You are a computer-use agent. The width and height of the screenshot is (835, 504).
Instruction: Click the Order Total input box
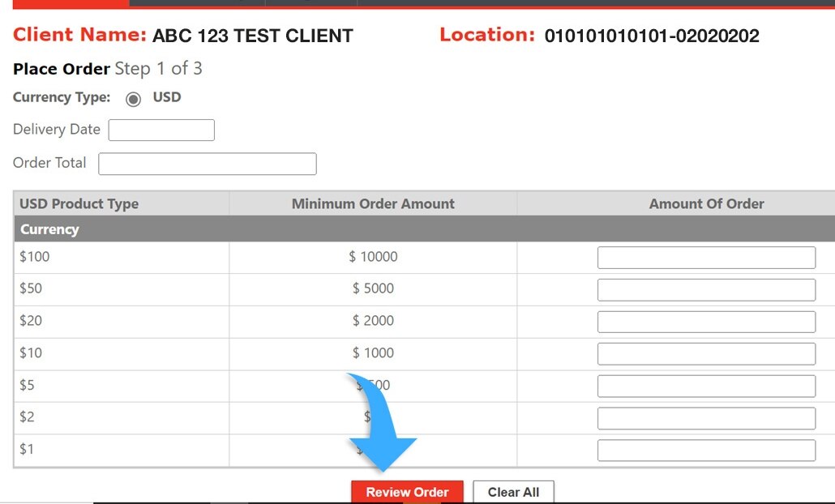tap(207, 164)
